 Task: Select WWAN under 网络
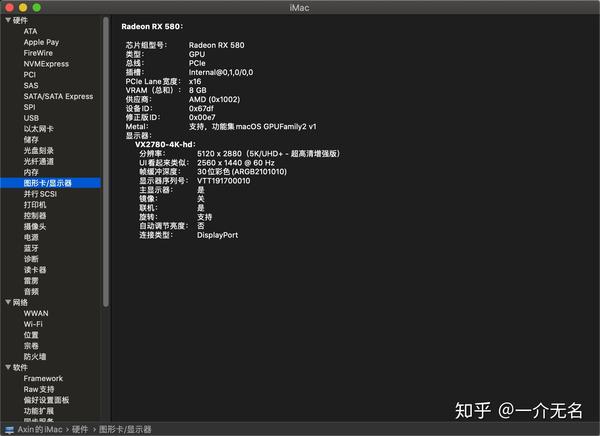(x=36, y=313)
